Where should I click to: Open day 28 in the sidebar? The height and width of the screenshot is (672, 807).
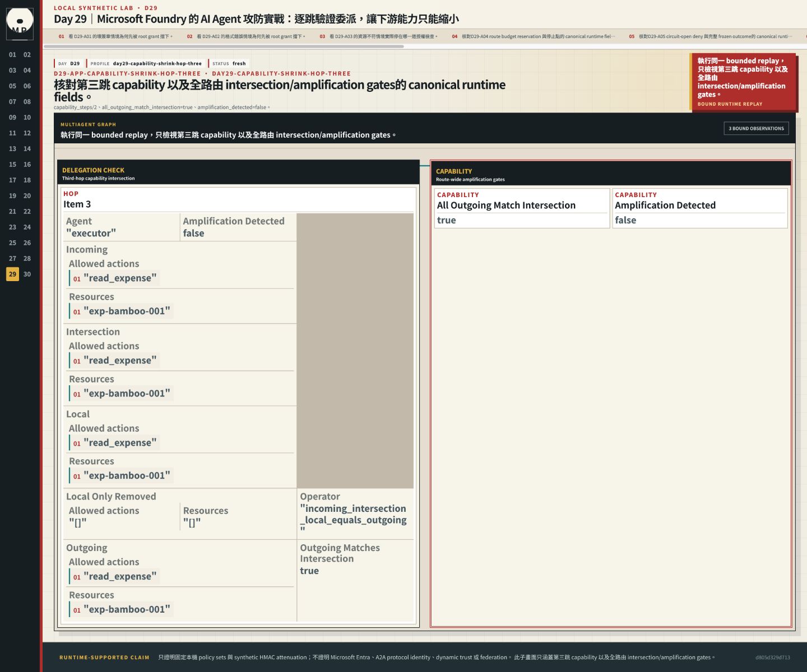point(27,259)
